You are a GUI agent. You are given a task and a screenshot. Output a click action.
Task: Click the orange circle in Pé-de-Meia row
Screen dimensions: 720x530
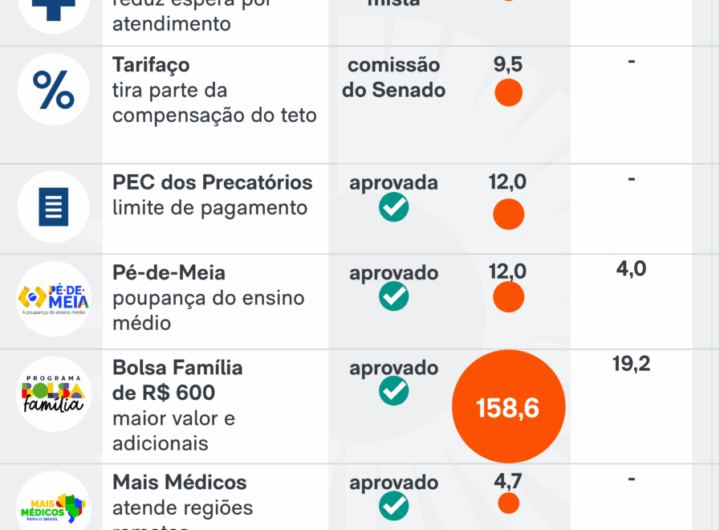pos(508,297)
